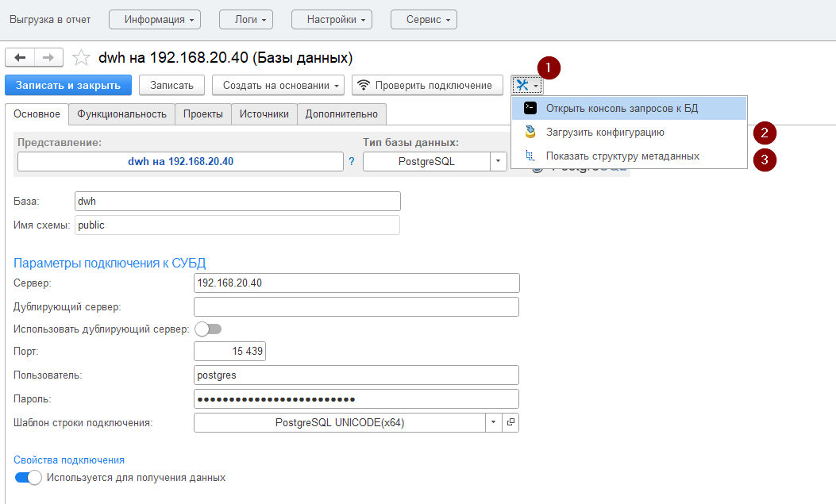Image resolution: width=836 pixels, height=504 pixels.
Task: Click the wrench tools icon button
Action: click(x=526, y=85)
